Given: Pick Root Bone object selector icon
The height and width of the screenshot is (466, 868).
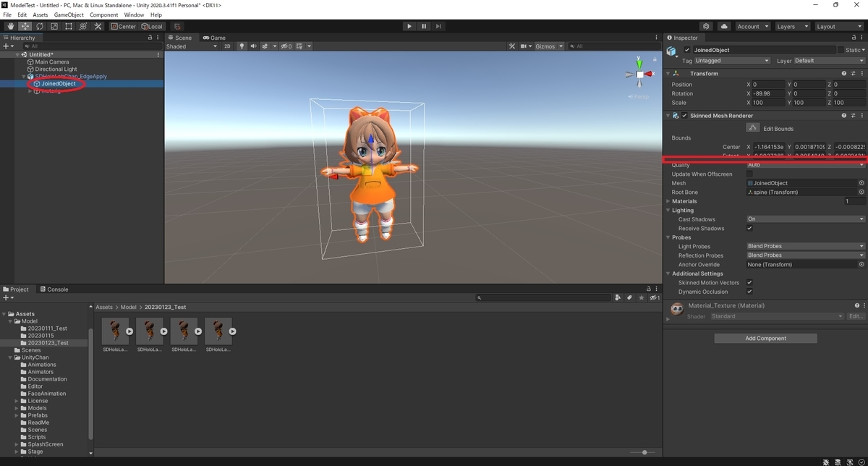Looking at the screenshot, I should point(861,192).
